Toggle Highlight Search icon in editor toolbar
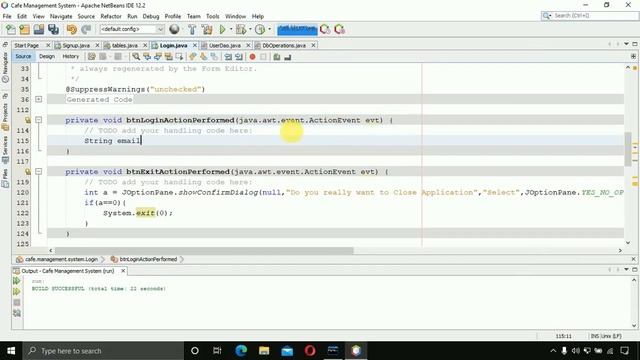Screen dimensions: 640x360 [x=168, y=57]
